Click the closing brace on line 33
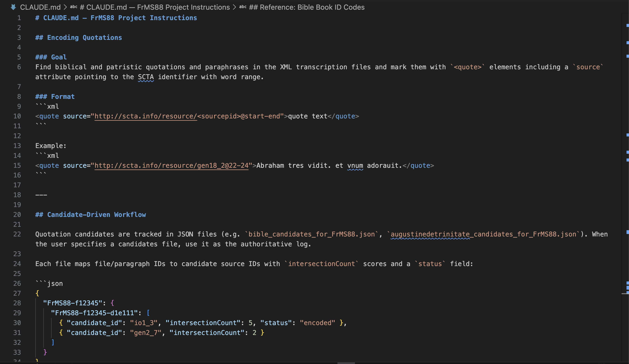629x364 pixels. (x=45, y=352)
